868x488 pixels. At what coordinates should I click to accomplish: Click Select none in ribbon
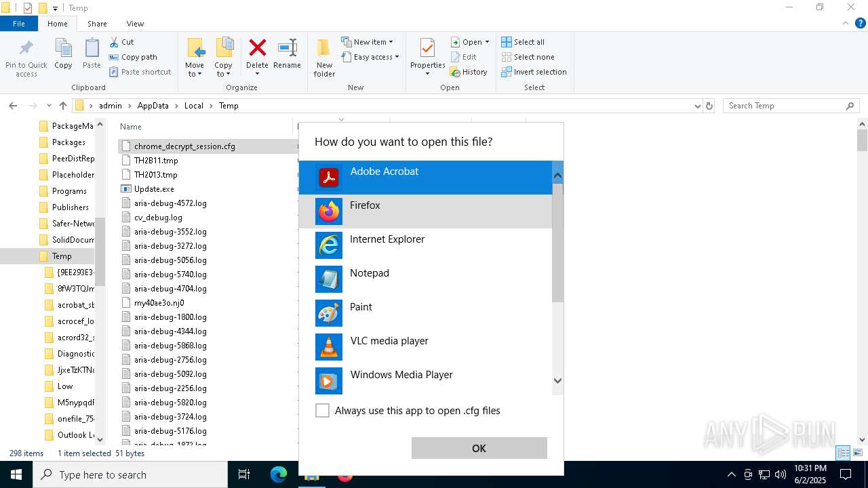pyautogui.click(x=528, y=57)
